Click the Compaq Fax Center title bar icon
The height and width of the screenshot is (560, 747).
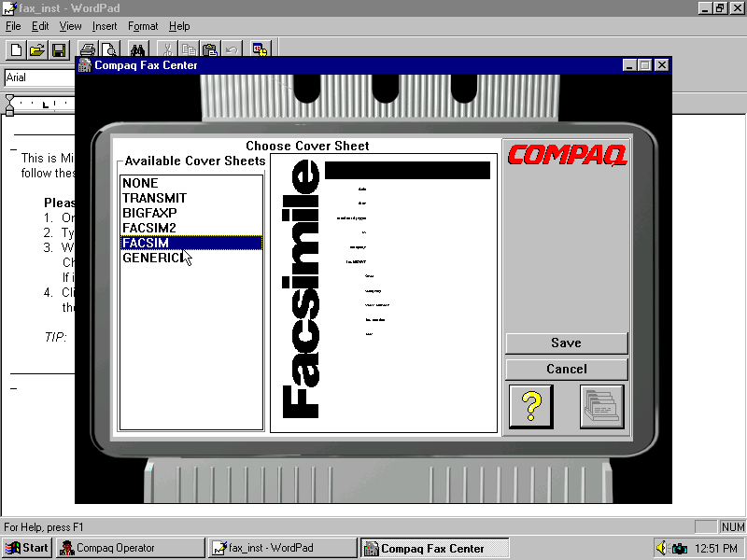coord(85,65)
